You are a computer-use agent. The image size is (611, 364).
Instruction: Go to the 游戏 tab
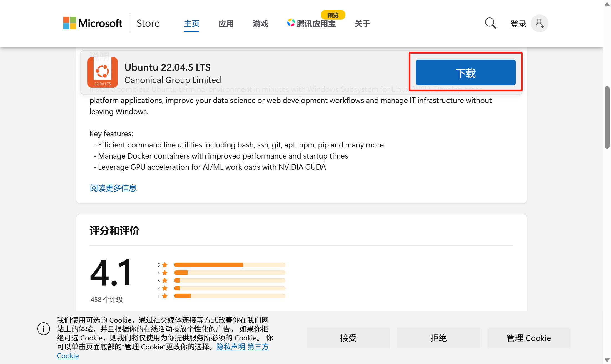[x=260, y=24]
